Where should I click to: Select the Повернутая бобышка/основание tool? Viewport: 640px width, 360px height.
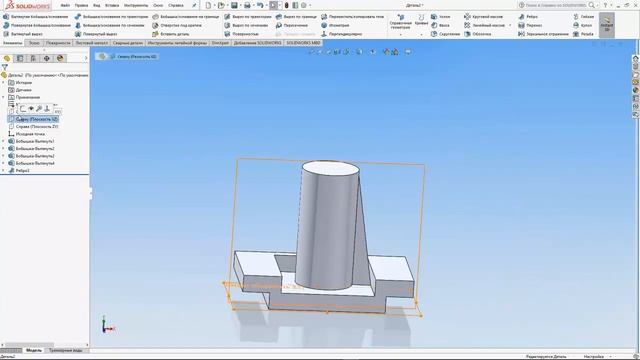point(37,25)
